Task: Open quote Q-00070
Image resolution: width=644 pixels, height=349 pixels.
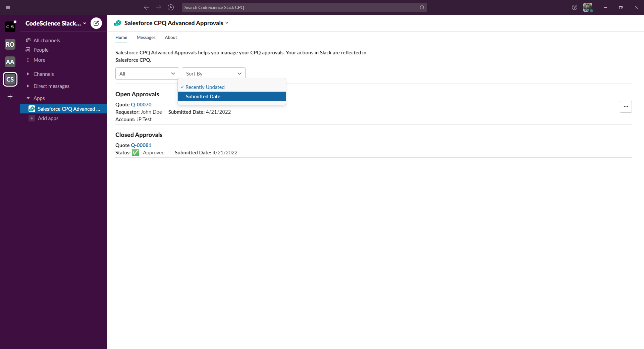Action: [x=141, y=104]
